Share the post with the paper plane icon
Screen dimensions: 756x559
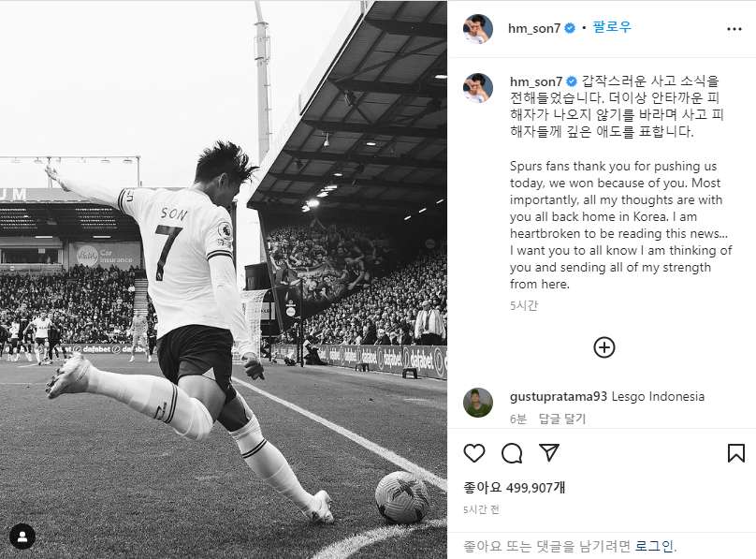[x=549, y=452]
